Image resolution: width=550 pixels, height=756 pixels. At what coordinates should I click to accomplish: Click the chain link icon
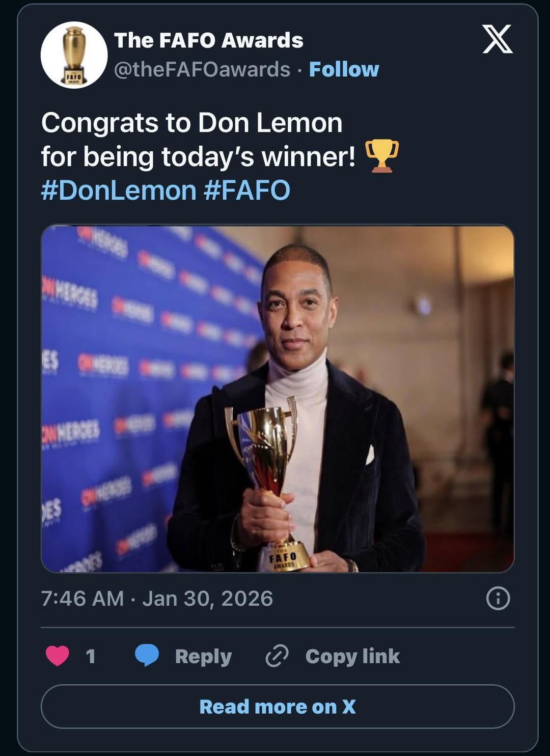coord(277,656)
